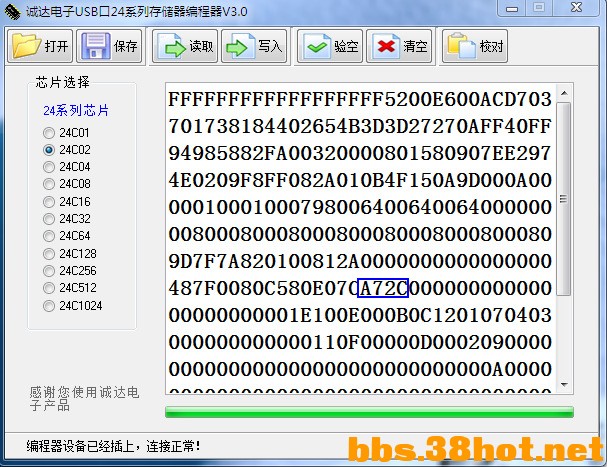Click the 验空 blank check button
The width and height of the screenshot is (607, 467).
pyautogui.click(x=330, y=46)
